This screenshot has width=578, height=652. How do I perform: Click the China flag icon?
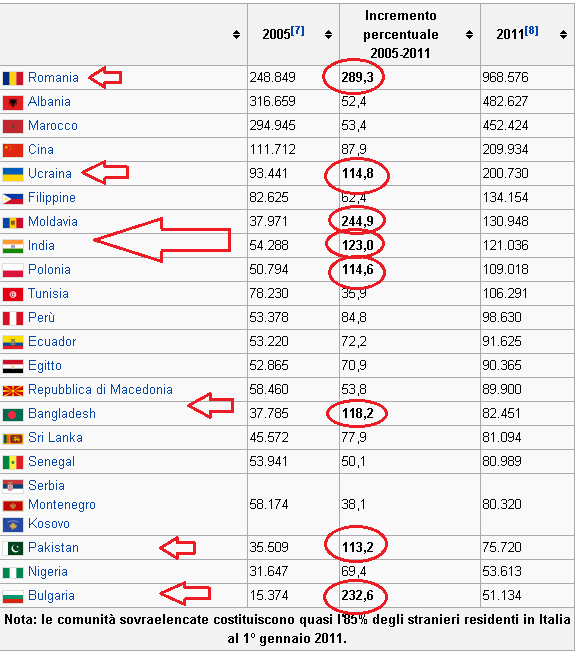[13, 150]
